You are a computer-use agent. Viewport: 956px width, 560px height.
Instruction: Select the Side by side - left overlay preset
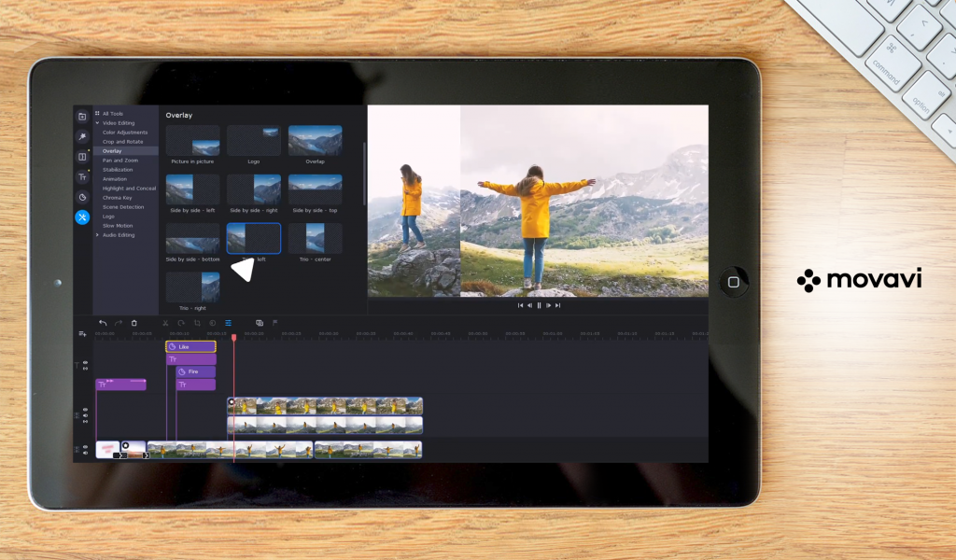[x=192, y=189]
